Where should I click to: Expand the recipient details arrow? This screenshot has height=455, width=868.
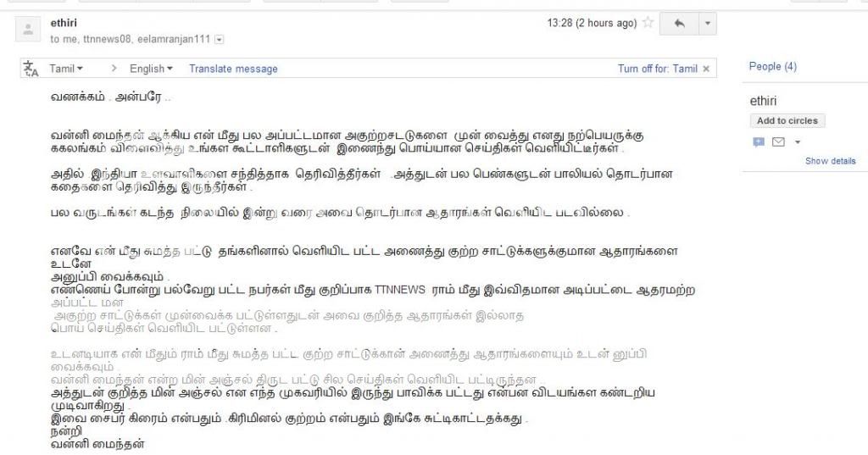click(x=220, y=39)
